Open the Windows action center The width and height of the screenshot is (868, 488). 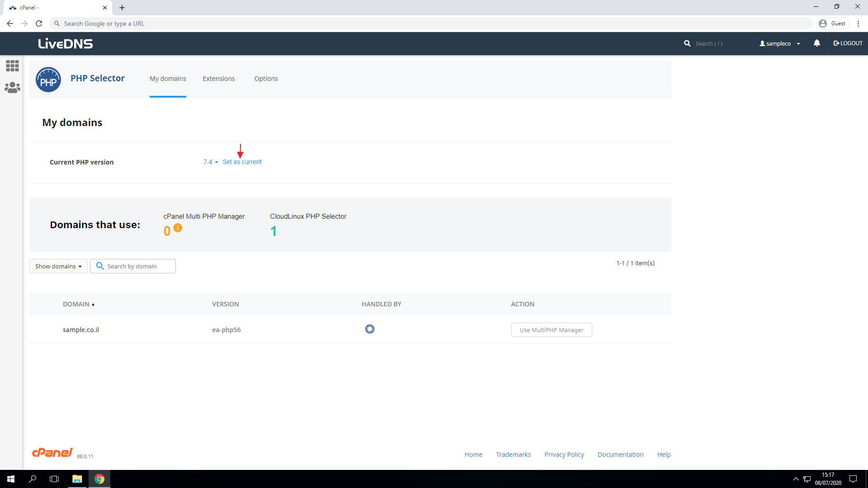(x=853, y=479)
